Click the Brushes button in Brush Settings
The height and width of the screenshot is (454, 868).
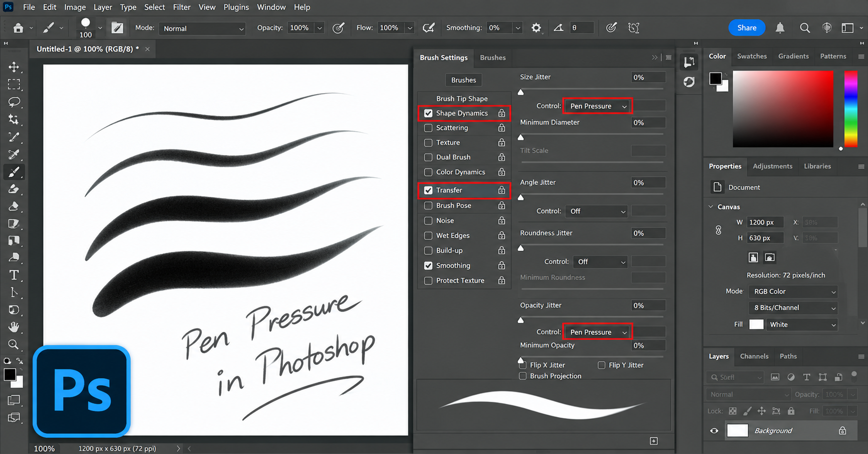[463, 80]
